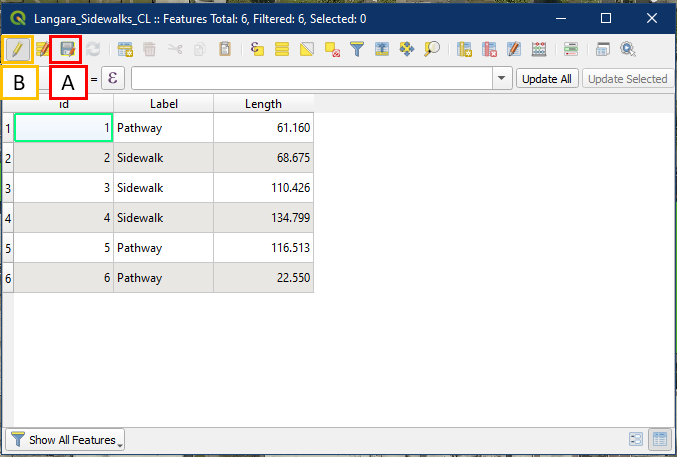Click the Add feature icon
677x457 pixels.
click(x=125, y=48)
